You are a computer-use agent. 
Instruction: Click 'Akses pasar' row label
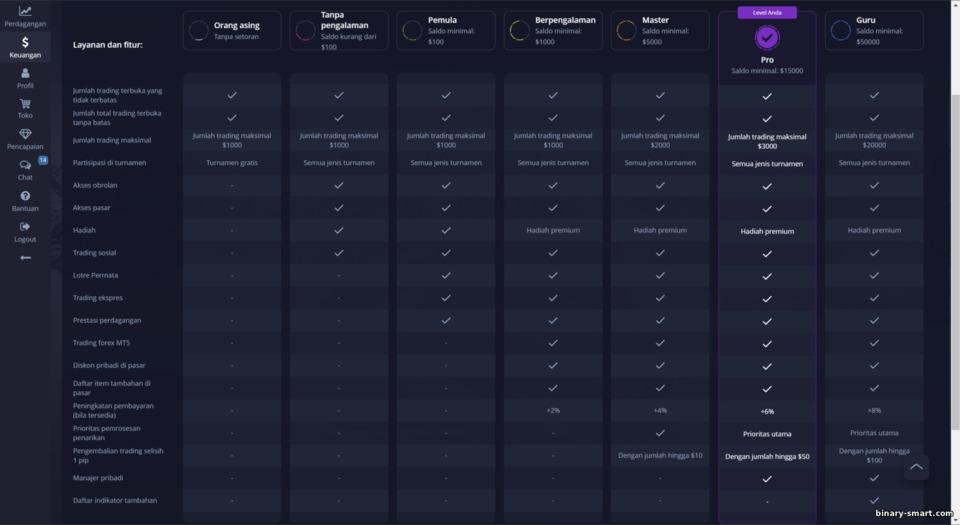pyautogui.click(x=92, y=208)
